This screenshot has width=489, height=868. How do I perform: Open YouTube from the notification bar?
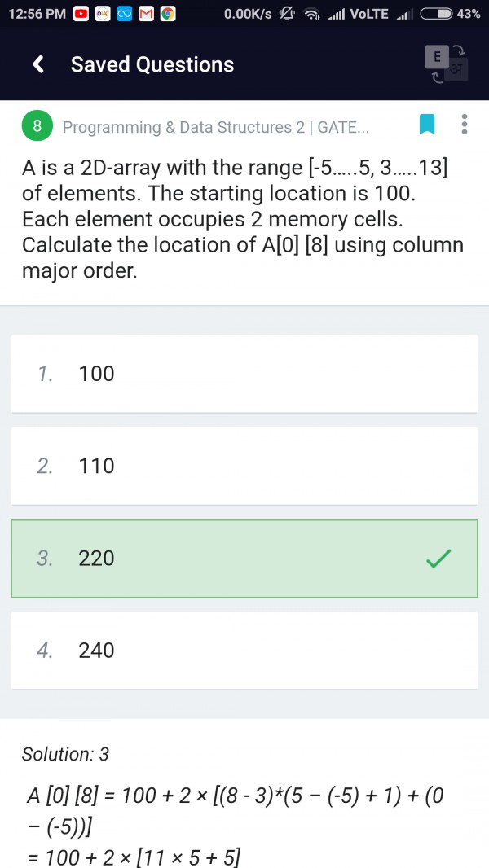[80, 14]
